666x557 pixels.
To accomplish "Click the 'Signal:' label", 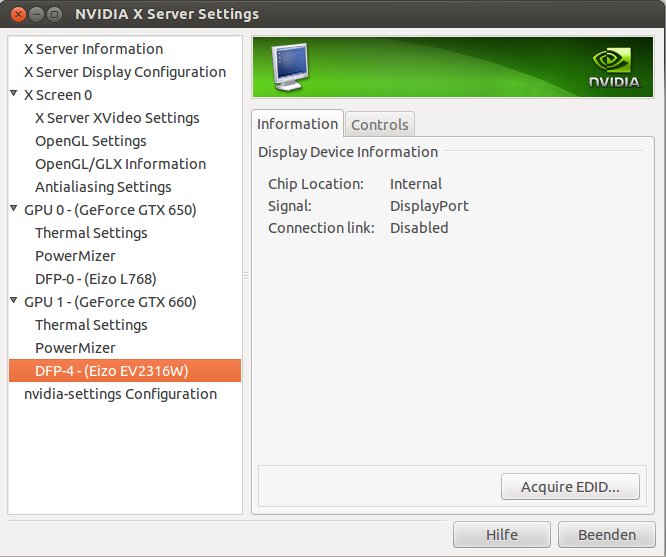I will [290, 206].
